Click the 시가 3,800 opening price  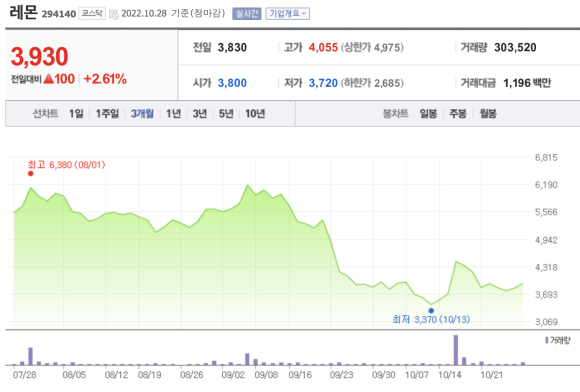tap(232, 83)
